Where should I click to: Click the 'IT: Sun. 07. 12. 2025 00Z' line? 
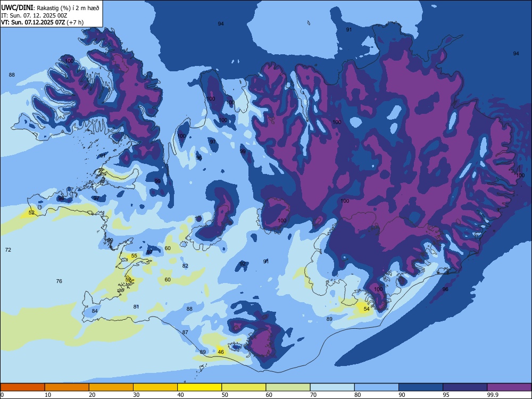34,15
